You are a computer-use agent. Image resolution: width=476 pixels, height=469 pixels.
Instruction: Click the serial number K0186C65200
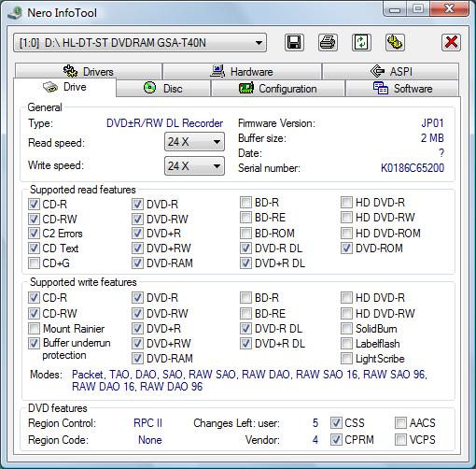point(413,168)
